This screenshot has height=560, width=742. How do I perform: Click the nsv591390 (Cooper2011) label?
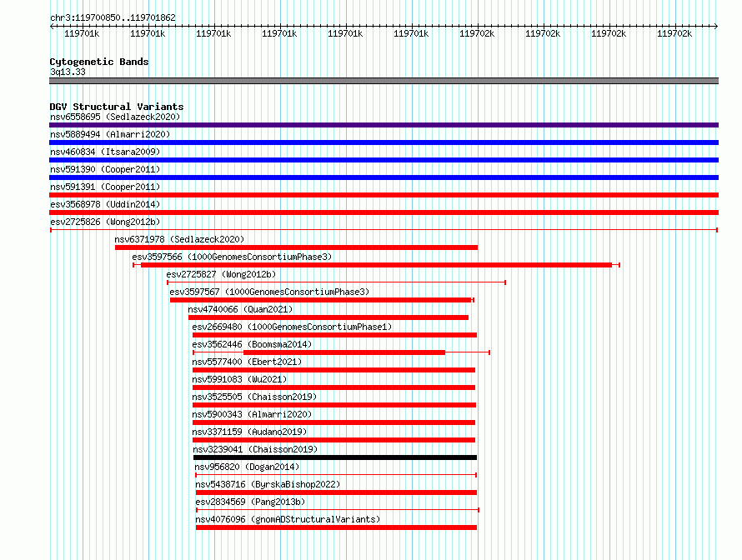[x=105, y=169]
